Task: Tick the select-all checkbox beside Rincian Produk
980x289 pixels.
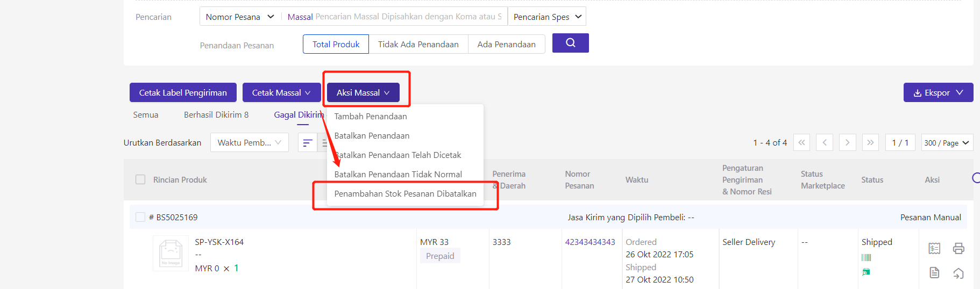Action: pos(140,179)
